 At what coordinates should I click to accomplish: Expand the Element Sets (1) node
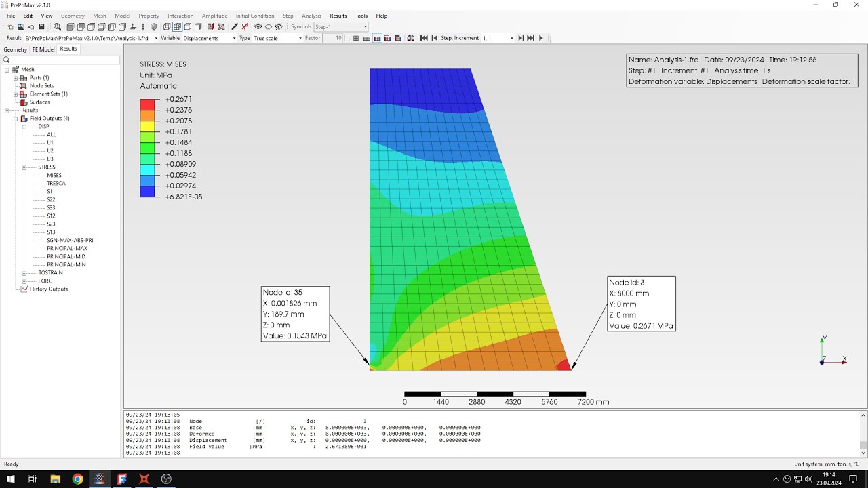[x=16, y=94]
